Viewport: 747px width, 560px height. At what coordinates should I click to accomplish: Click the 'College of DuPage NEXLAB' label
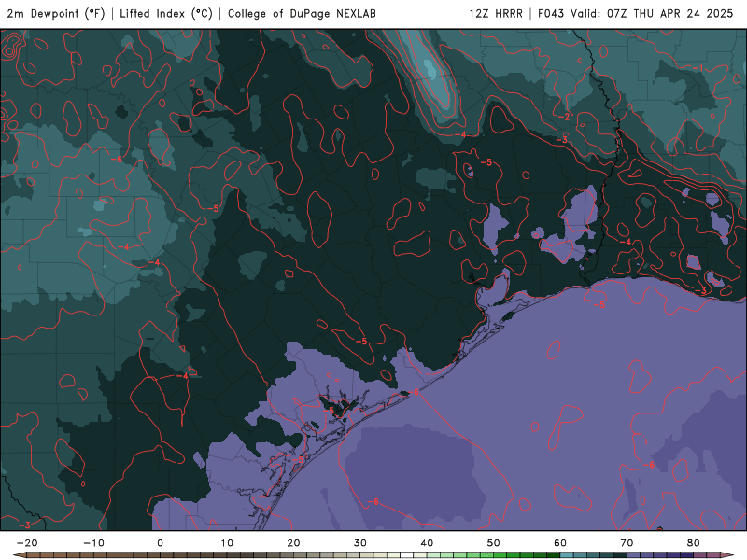point(302,13)
